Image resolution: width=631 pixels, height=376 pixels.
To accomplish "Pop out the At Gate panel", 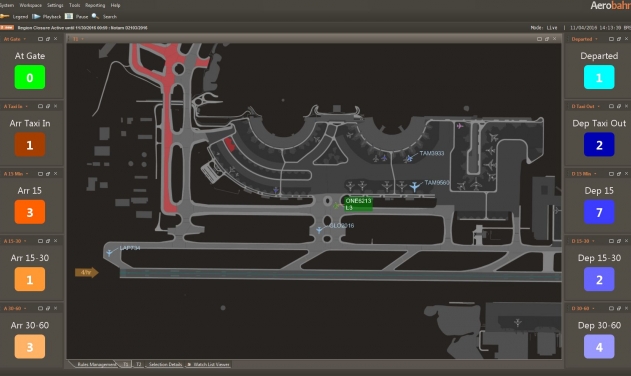I will point(48,39).
